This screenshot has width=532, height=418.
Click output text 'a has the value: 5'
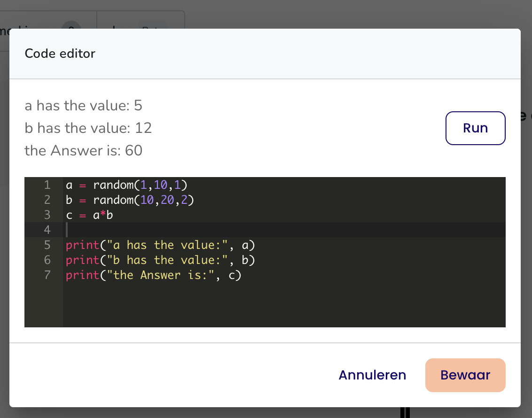84,105
